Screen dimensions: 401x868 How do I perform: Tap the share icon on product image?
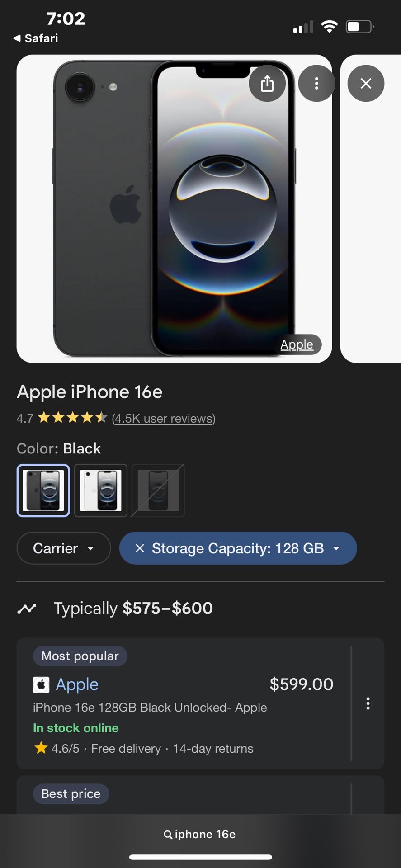(x=267, y=84)
